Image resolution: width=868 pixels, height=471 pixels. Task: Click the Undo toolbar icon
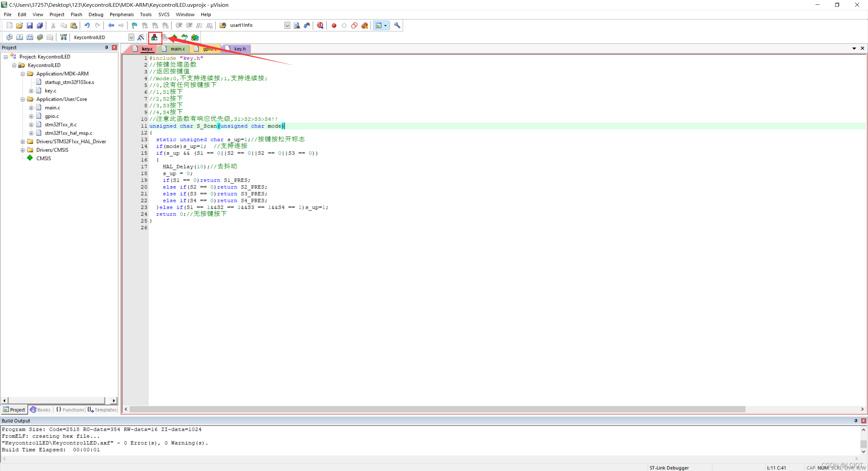[87, 25]
